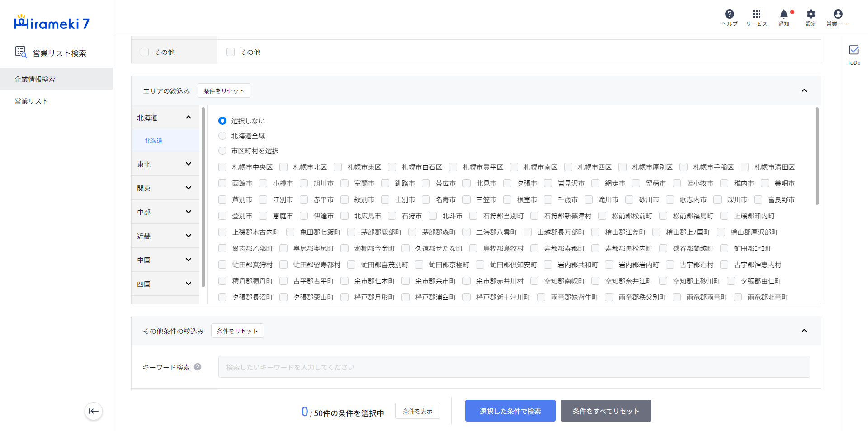The height and width of the screenshot is (431, 868).
Task: Check the 釧路市 checkbox
Action: click(x=385, y=183)
